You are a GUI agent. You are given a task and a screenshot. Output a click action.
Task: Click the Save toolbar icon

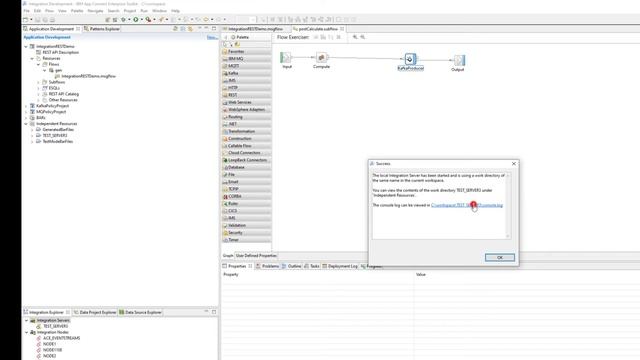(x=38, y=20)
